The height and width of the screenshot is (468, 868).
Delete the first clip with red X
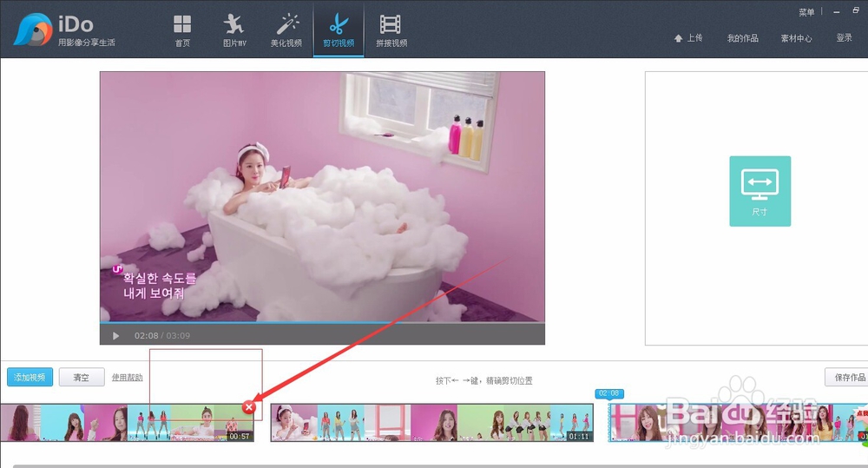248,407
